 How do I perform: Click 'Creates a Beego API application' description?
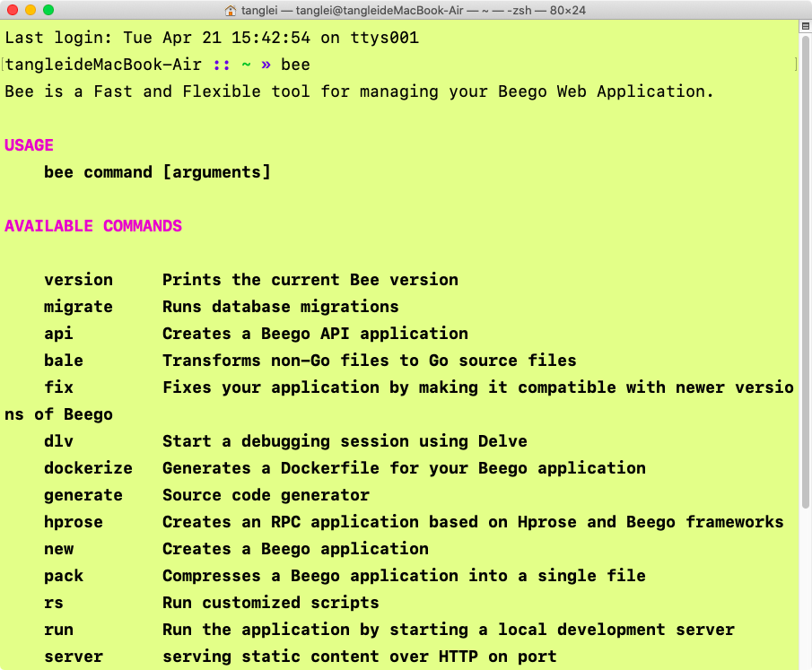coord(315,334)
